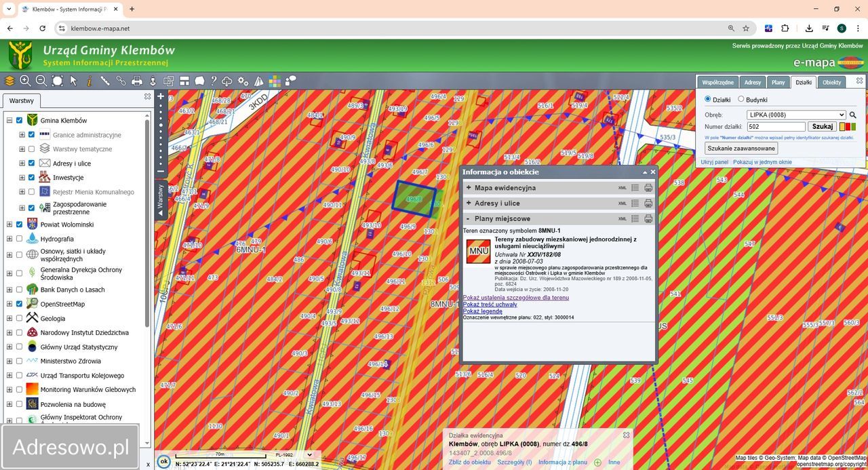Open the overlapping windows compare tool
Viewport: 868px width, 470px height.
click(168, 81)
